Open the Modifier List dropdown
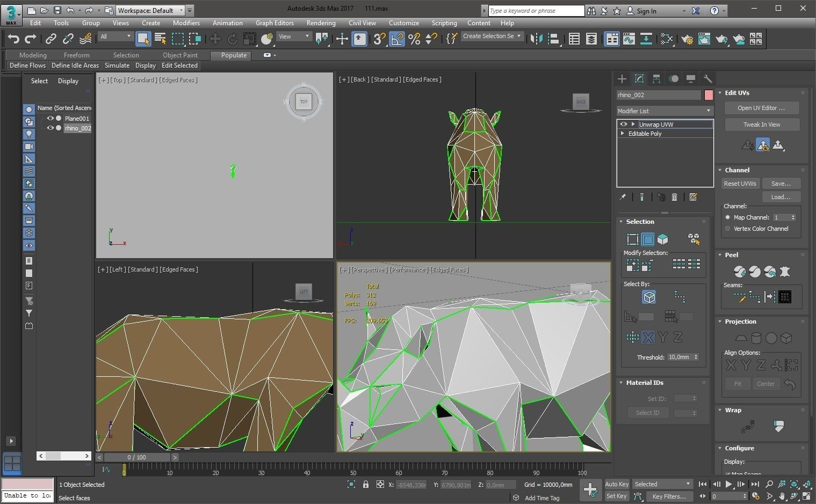816x504 pixels. click(664, 111)
